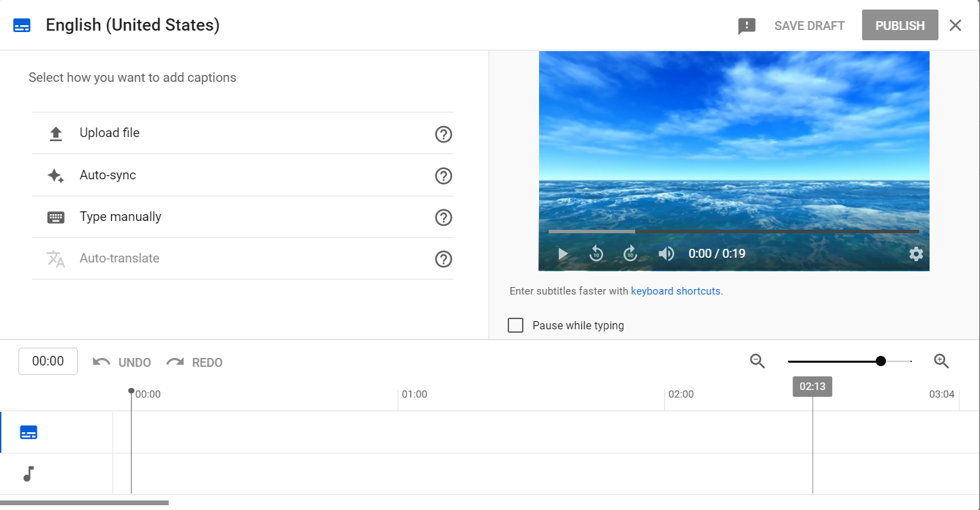
Task: Mute the video player volume
Action: (x=666, y=254)
